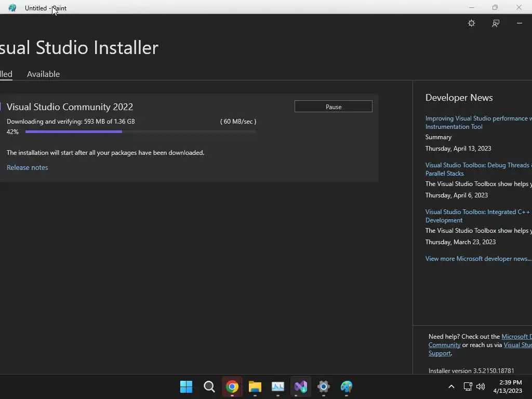Click the send feedback icon
Image resolution: width=532 pixels, height=399 pixels.
(x=495, y=23)
